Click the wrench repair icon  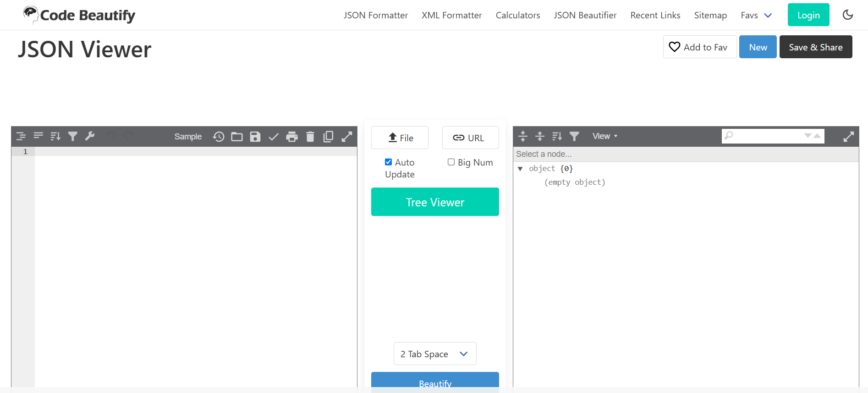pos(90,136)
